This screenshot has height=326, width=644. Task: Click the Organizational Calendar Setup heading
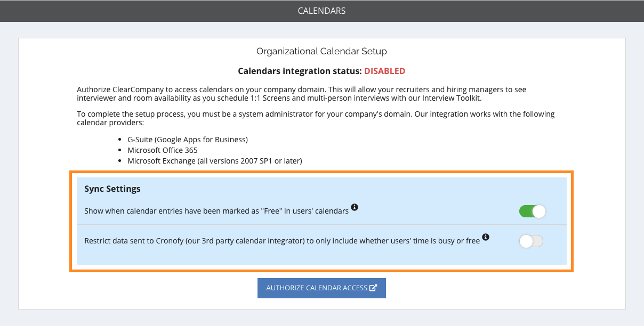(321, 52)
